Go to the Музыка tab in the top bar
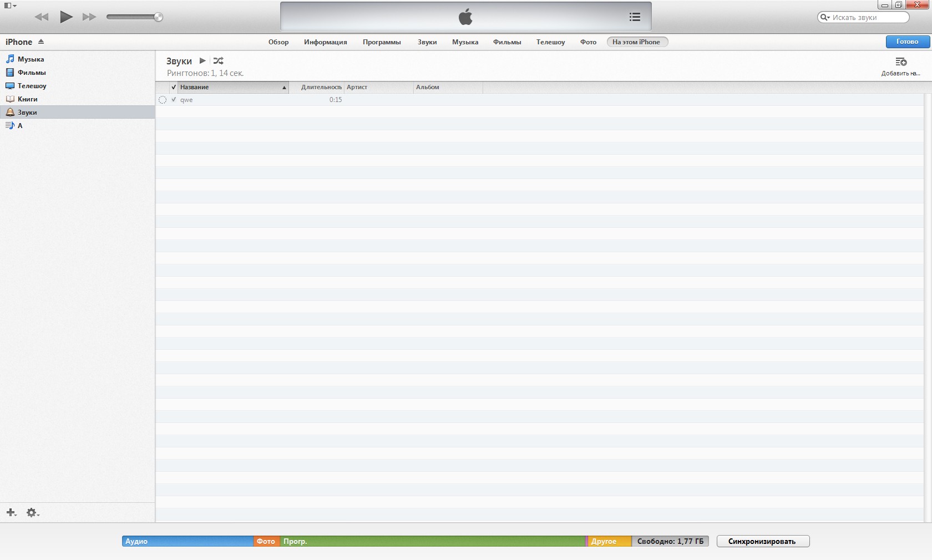The height and width of the screenshot is (560, 932). coord(465,42)
